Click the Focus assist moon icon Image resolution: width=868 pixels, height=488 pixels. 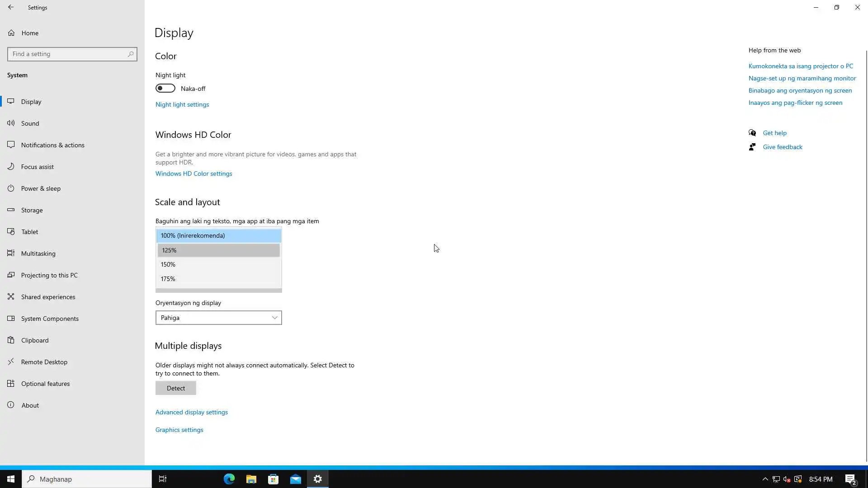pyautogui.click(x=11, y=166)
